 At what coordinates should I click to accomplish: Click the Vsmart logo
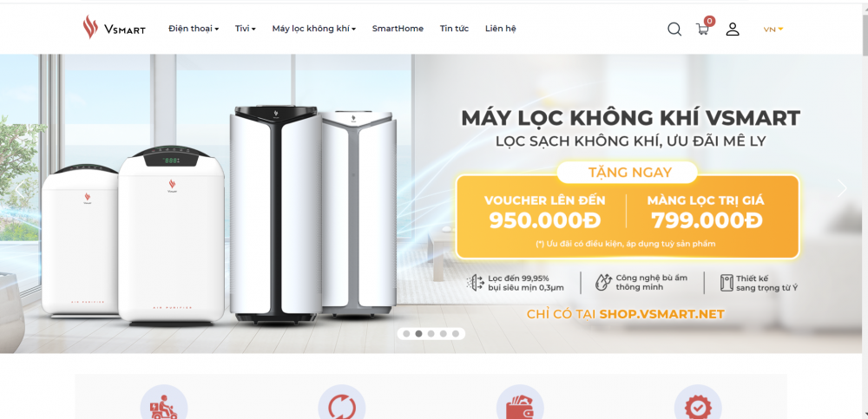pyautogui.click(x=114, y=28)
